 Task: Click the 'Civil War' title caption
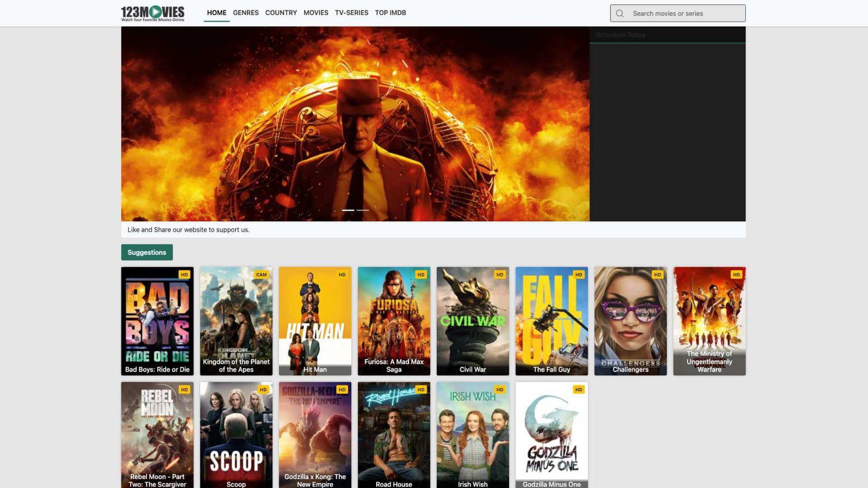tap(473, 369)
